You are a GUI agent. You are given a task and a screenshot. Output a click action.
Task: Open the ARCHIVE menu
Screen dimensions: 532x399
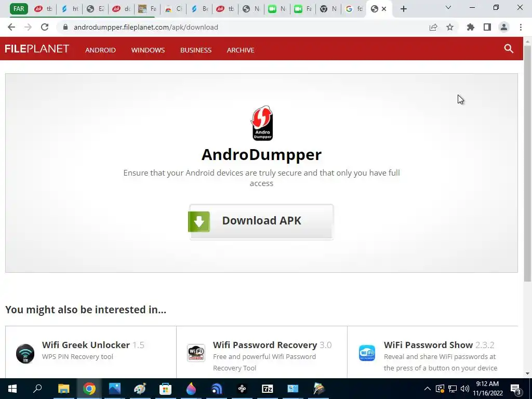click(241, 50)
